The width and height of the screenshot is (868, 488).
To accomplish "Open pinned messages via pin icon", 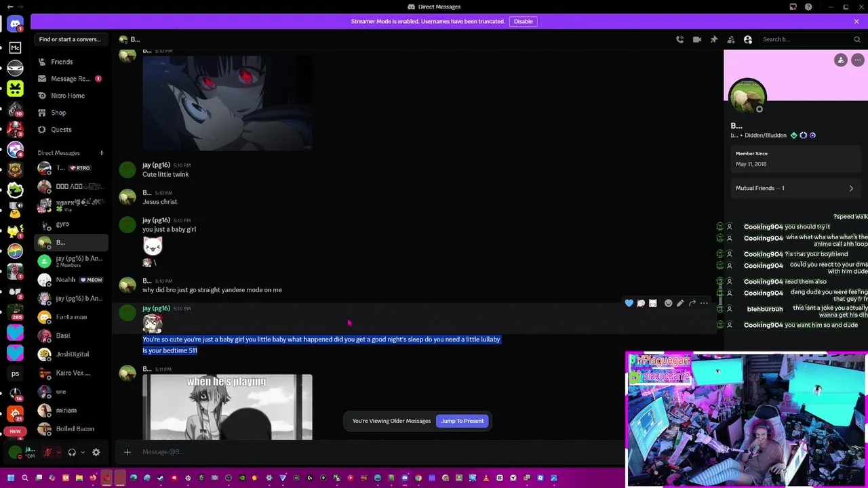I will click(713, 39).
